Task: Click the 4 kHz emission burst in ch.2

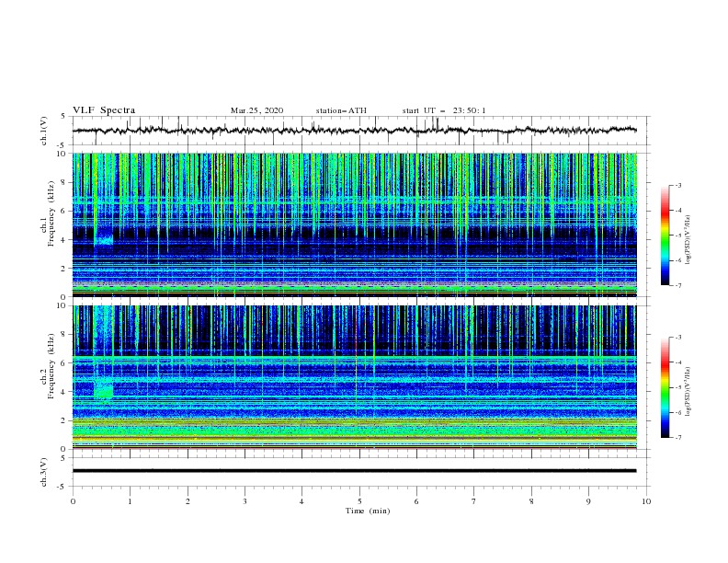Action: pyautogui.click(x=104, y=388)
